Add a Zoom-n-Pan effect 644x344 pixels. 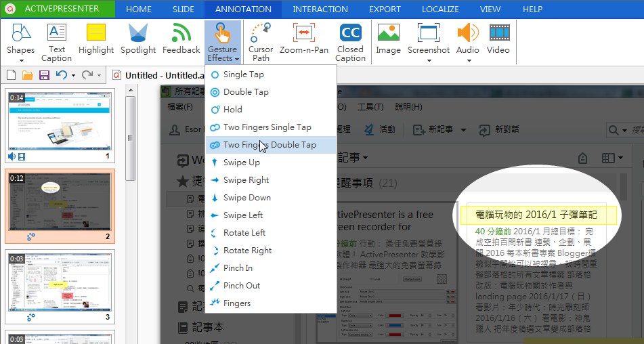point(304,39)
